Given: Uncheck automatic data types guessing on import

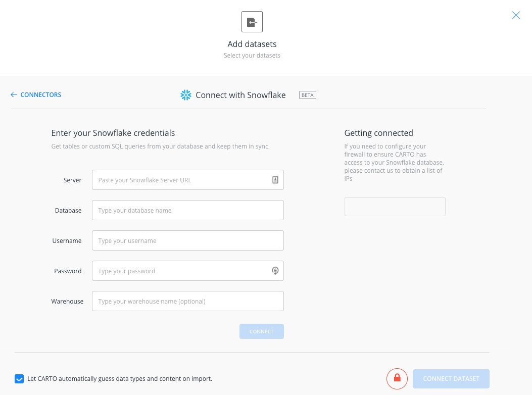Looking at the screenshot, I should click(19, 378).
